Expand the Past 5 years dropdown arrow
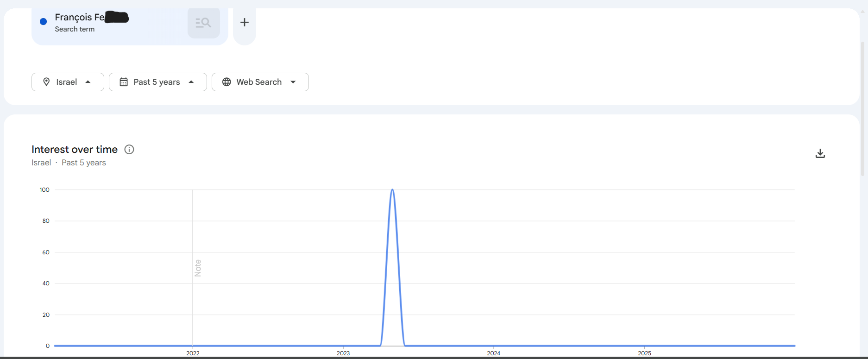The height and width of the screenshot is (359, 868). pyautogui.click(x=191, y=82)
